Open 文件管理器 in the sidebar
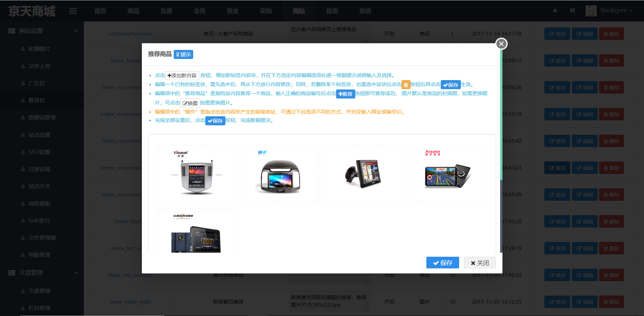The width and height of the screenshot is (644, 316). (42, 238)
